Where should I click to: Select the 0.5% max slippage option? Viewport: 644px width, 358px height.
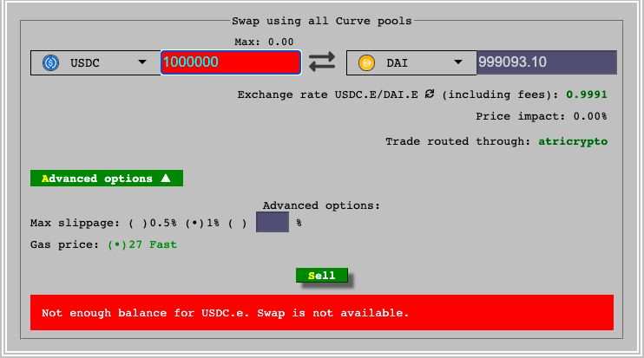point(136,223)
